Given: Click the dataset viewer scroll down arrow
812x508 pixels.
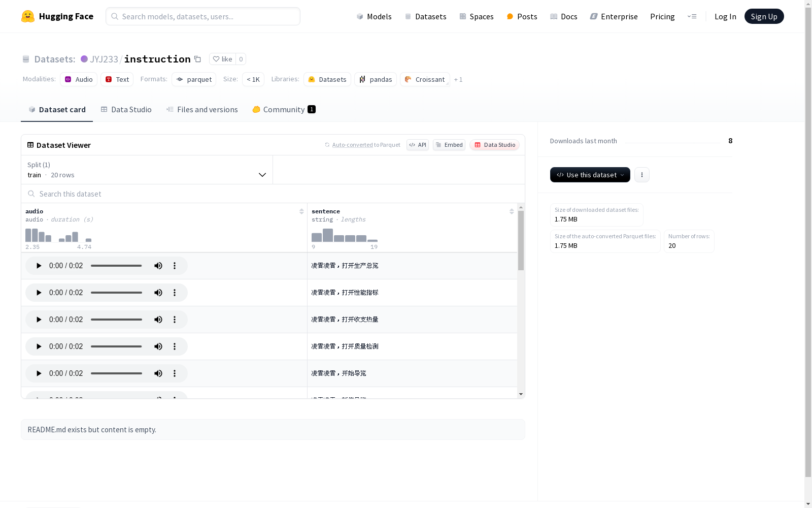Looking at the screenshot, I should 521,394.
